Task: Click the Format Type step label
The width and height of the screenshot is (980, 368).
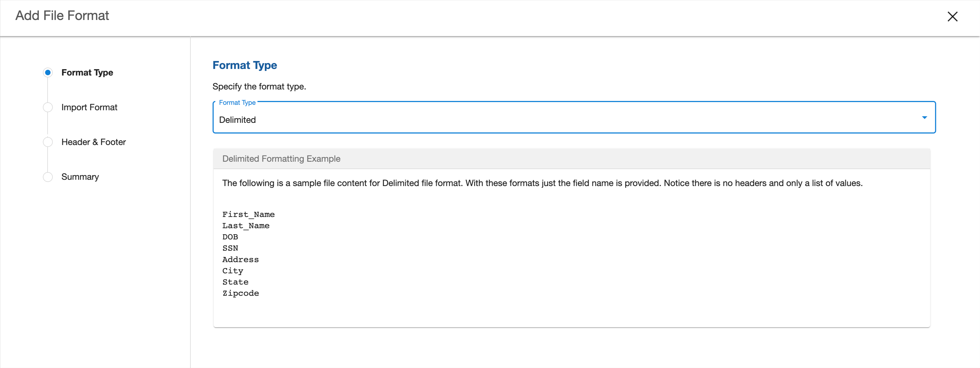Action: pyautogui.click(x=87, y=72)
